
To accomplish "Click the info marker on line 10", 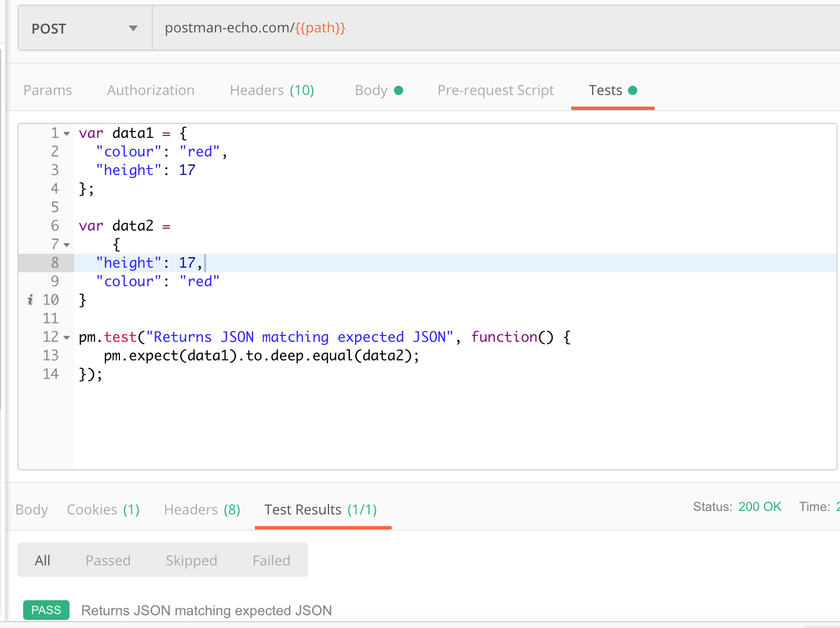I will click(30, 300).
